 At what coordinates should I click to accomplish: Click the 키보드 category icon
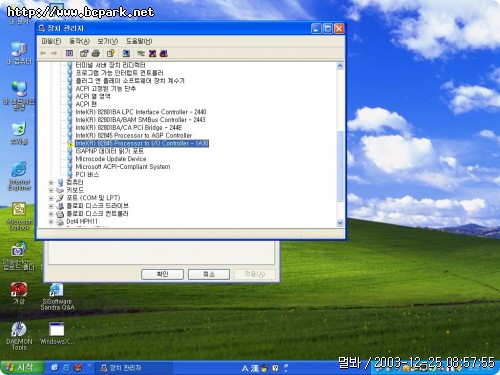coord(60,190)
